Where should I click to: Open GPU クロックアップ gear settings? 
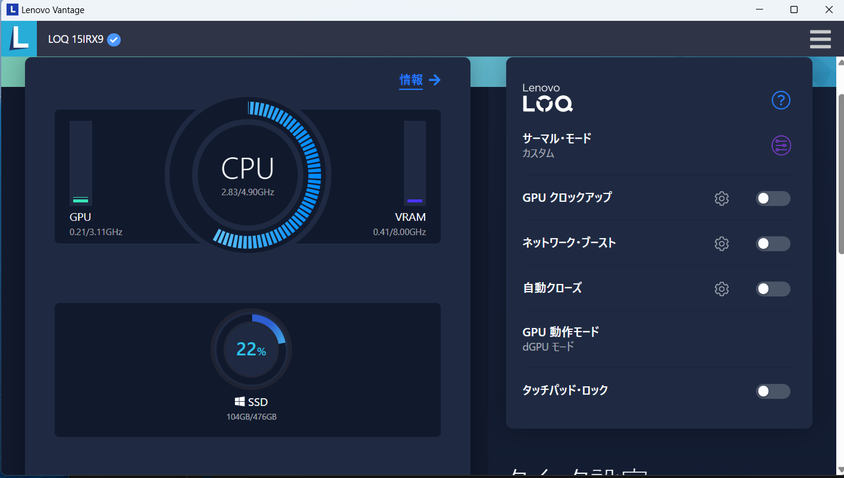click(721, 198)
